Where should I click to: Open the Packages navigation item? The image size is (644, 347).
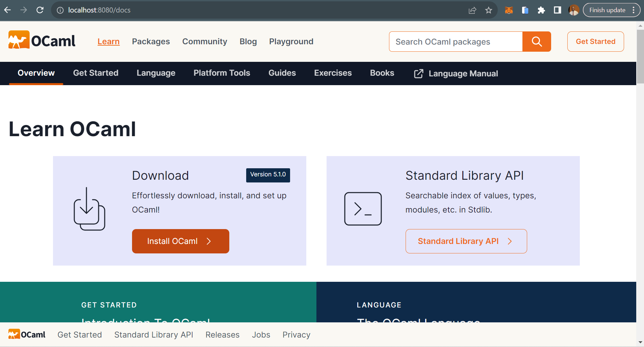(x=151, y=42)
